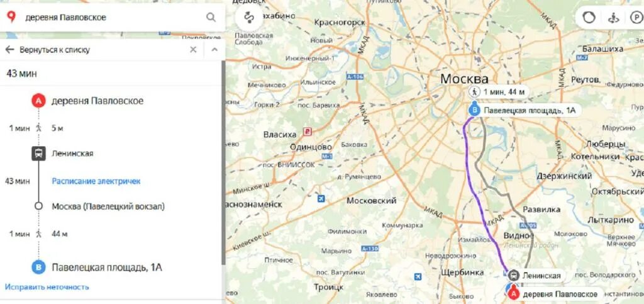Focus the search field with деревня Павловское
This screenshot has width=644, height=304.
click(113, 18)
